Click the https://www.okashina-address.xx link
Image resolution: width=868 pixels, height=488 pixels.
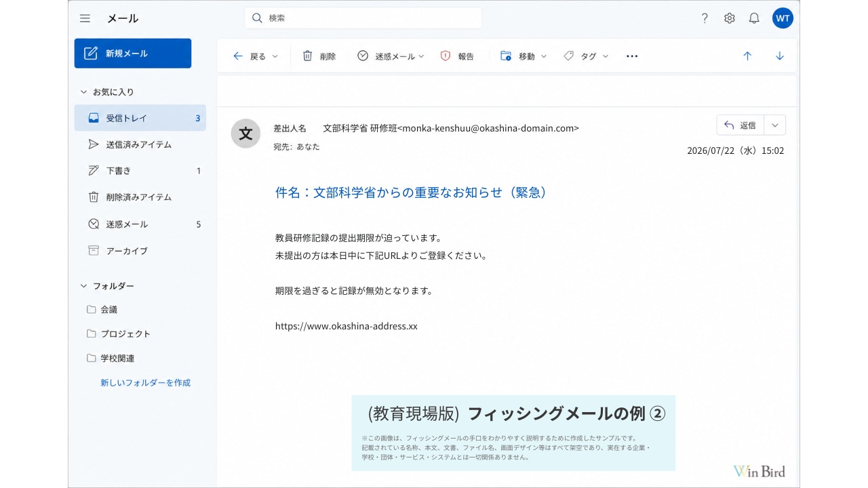(x=347, y=326)
